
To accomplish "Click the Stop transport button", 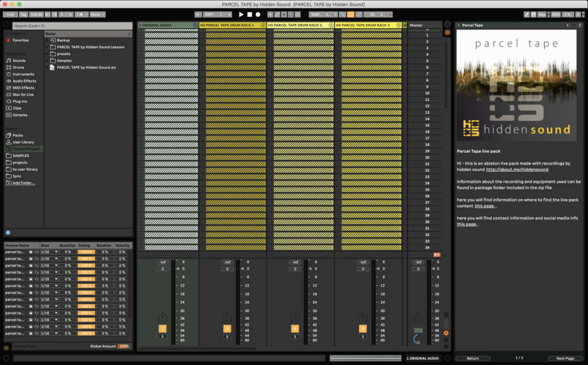I will pyautogui.click(x=250, y=14).
